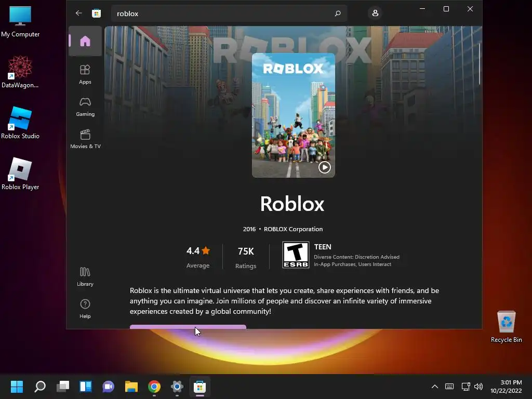
Task: Click the 'Diverse Content: Discretion Advised' text
Action: (356, 257)
